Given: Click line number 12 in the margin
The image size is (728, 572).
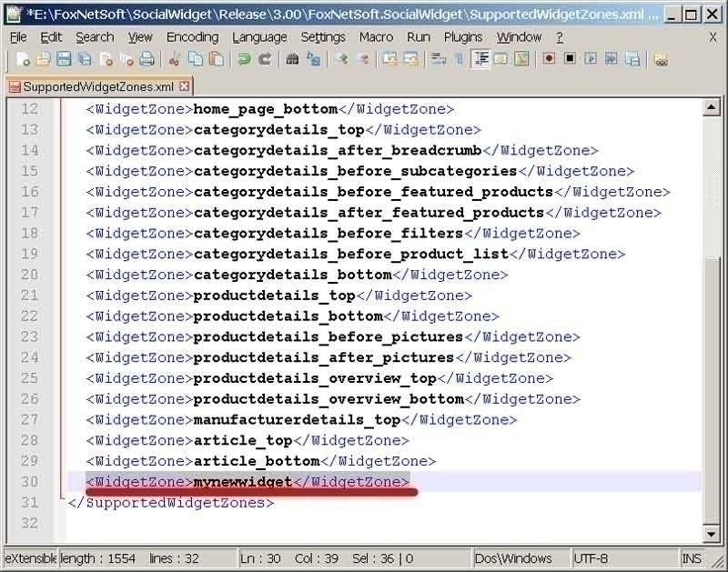Looking at the screenshot, I should (30, 109).
